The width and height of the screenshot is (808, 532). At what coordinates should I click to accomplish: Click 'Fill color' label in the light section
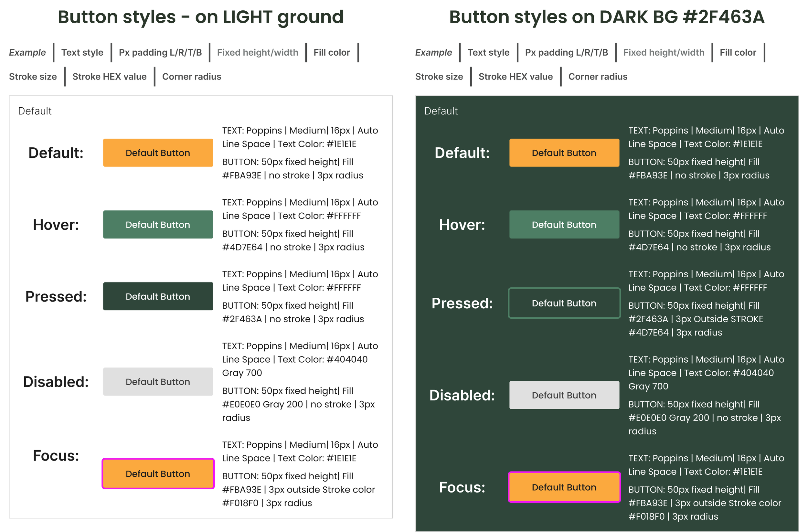tap(332, 52)
